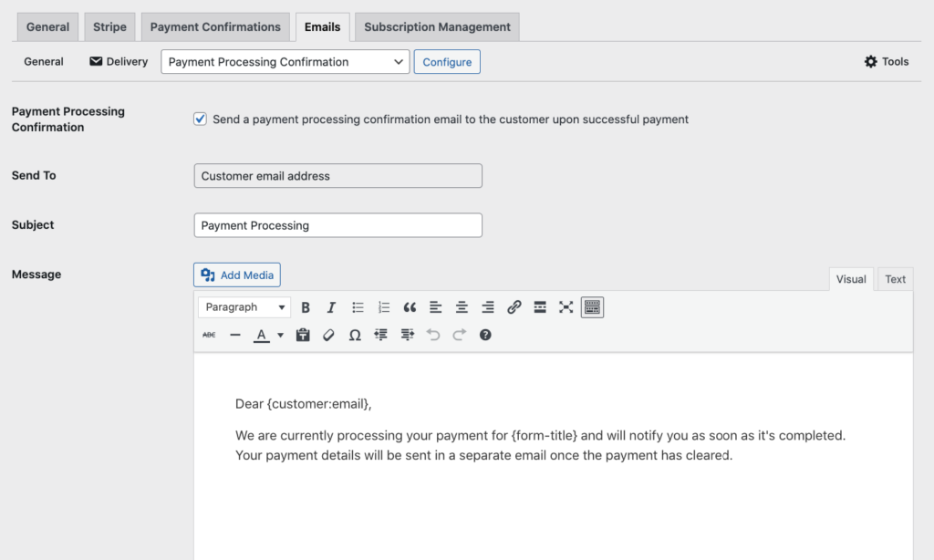Click the Configure button
Image resolution: width=934 pixels, height=560 pixels.
click(x=447, y=62)
